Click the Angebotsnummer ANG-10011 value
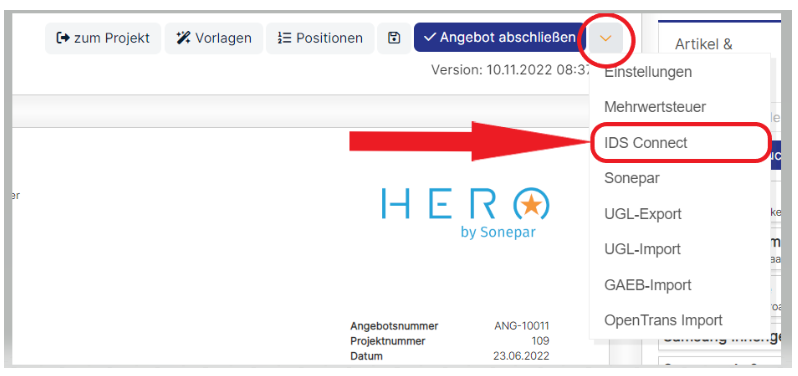798x376 pixels. pyautogui.click(x=522, y=326)
